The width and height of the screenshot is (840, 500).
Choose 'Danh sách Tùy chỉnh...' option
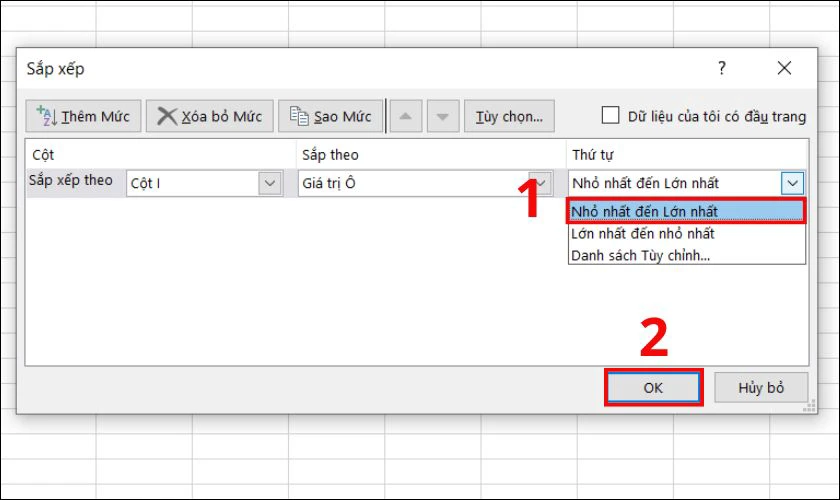tap(686, 256)
